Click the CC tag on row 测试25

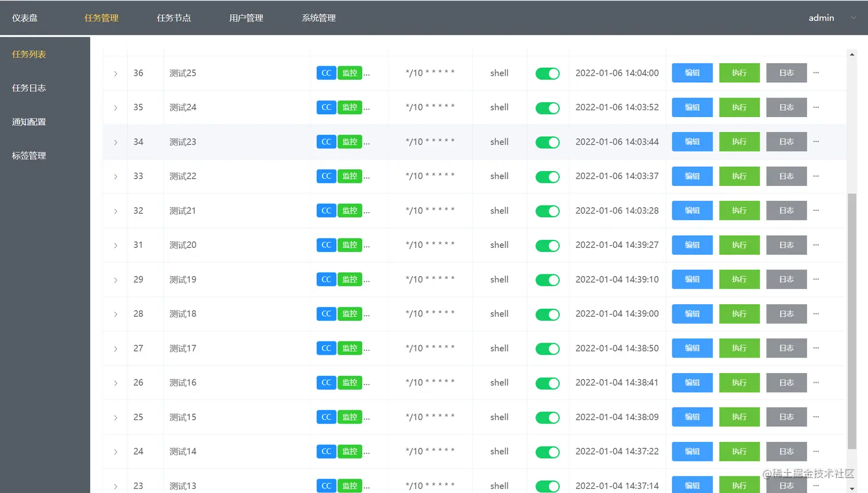[x=326, y=73]
